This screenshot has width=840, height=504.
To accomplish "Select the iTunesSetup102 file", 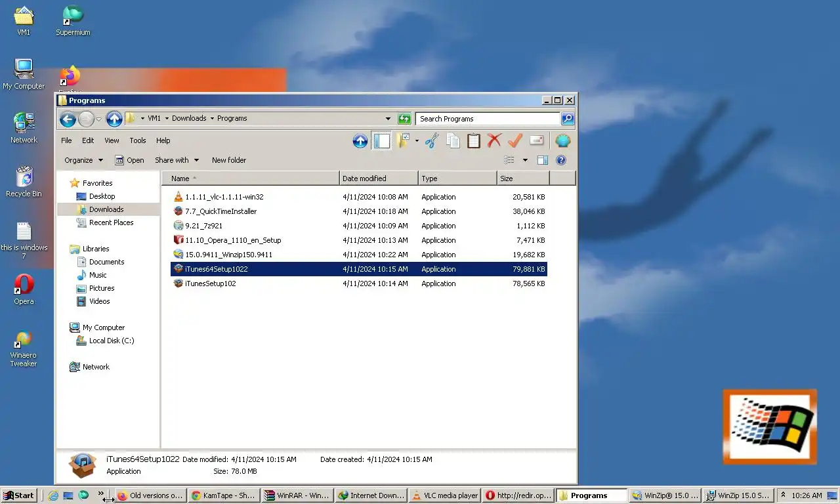I will pyautogui.click(x=358, y=283).
